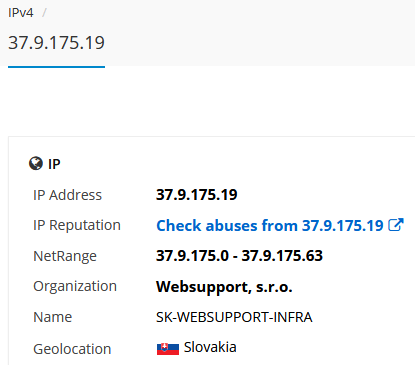
Task: Click the Organization field label
Action: 75,286
